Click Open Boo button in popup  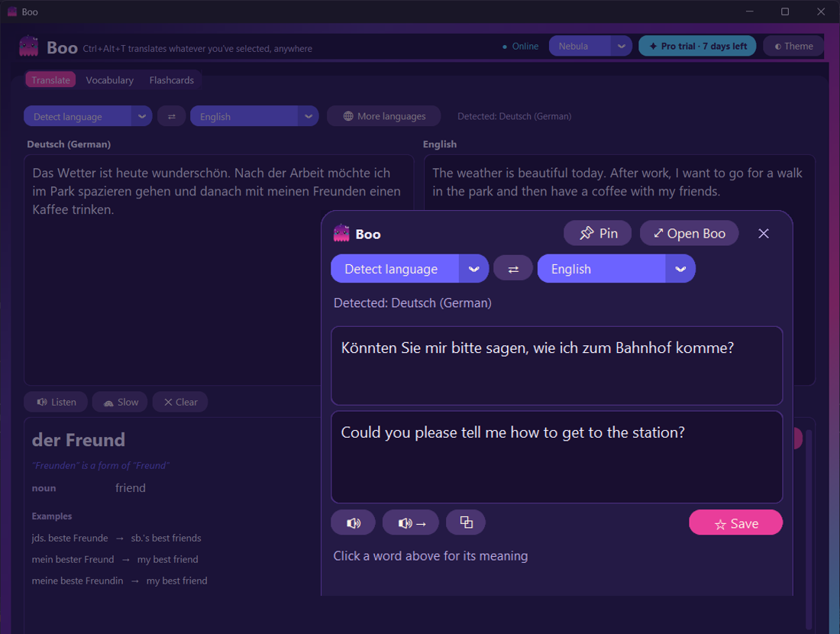tap(689, 233)
